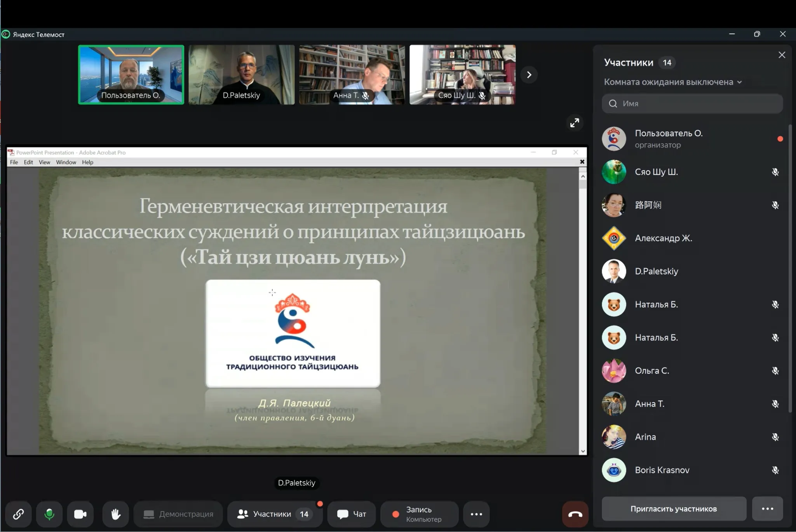The height and width of the screenshot is (532, 796).
Task: Select the Анна Т. video thumbnail
Action: [x=352, y=75]
